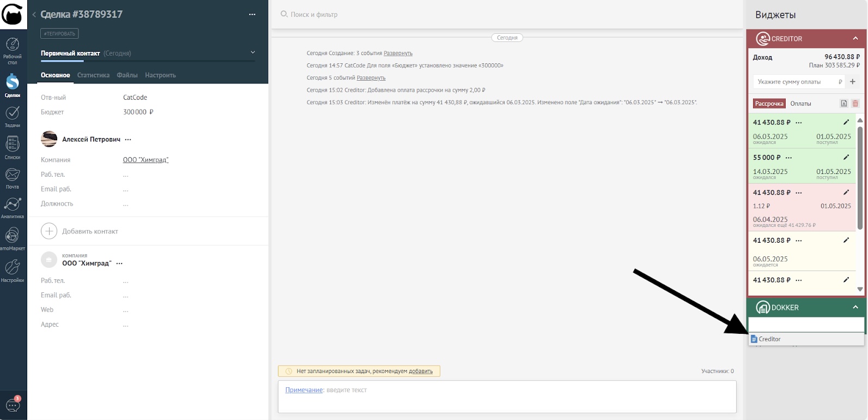The width and height of the screenshot is (868, 420).
Task: Collapse the DOKKER widget chevron
Action: (x=855, y=308)
